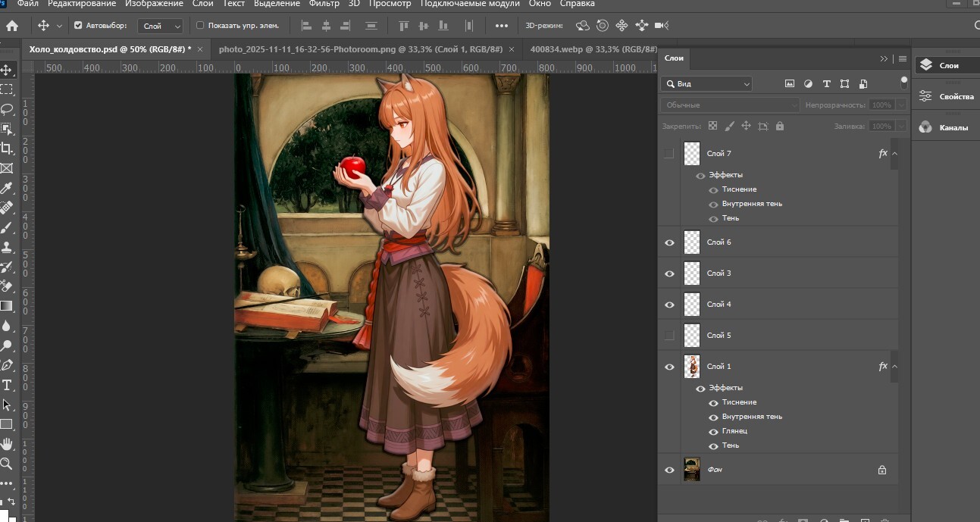This screenshot has width=980, height=522.
Task: Select the Hand tool
Action: pos(6,444)
